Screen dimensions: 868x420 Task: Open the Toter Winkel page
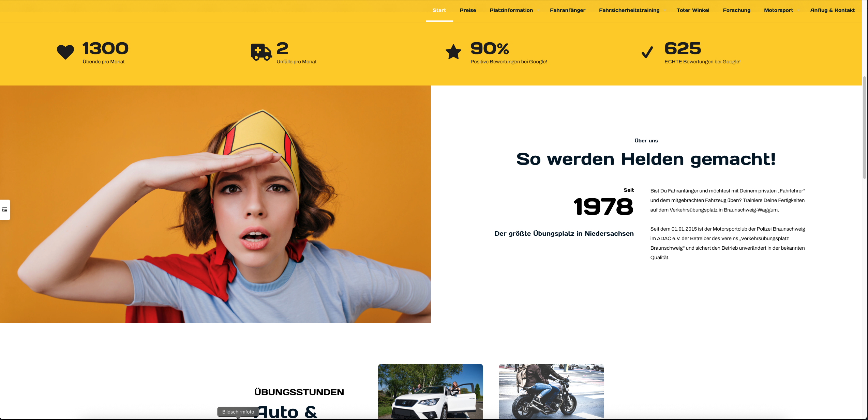[693, 10]
